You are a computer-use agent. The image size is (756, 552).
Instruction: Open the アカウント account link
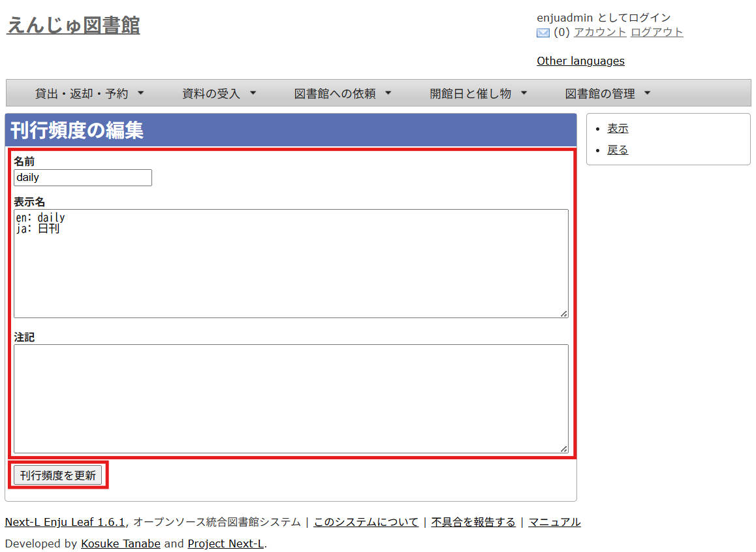[x=600, y=32]
